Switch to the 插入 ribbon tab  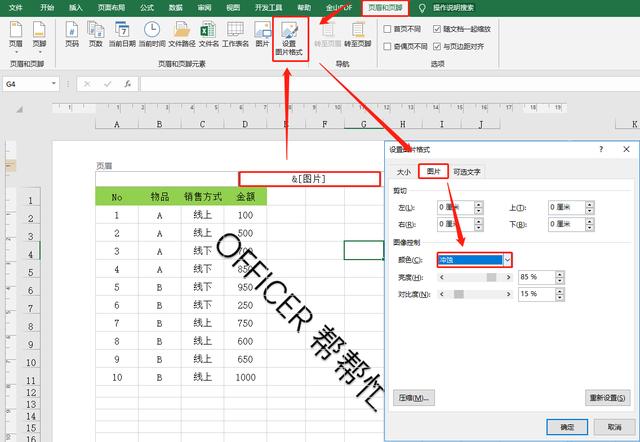[x=76, y=8]
